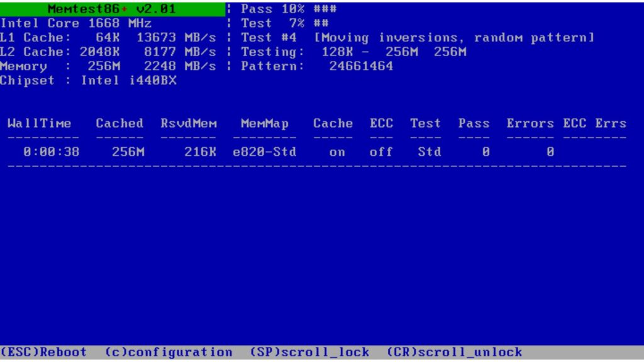This screenshot has width=644, height=362.
Task: Select (SP)scroll_lock in bottom bar
Action: (x=309, y=352)
